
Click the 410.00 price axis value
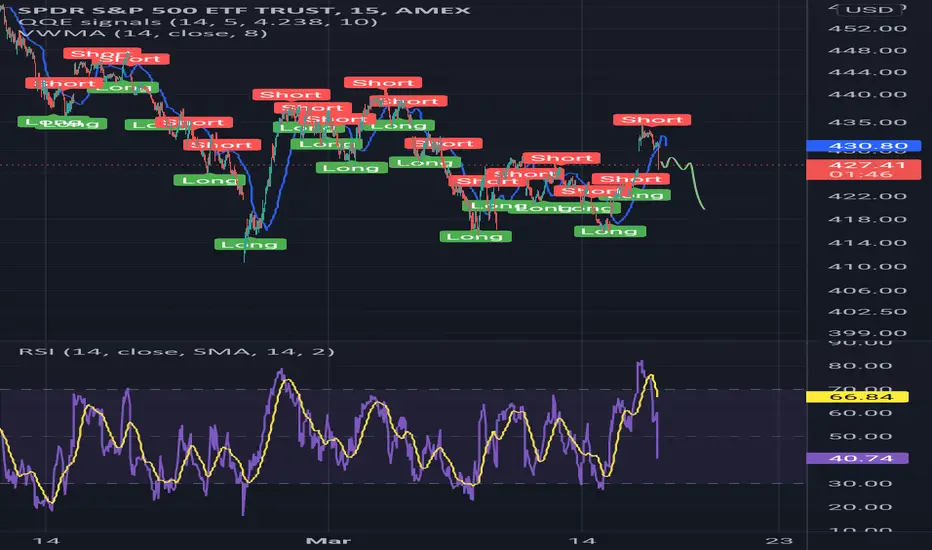pos(867,267)
